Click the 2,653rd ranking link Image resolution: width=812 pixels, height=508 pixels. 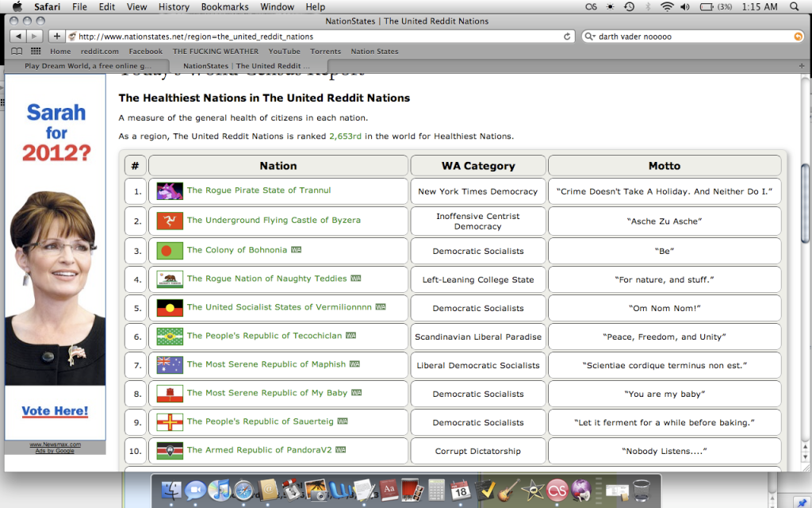(x=345, y=137)
